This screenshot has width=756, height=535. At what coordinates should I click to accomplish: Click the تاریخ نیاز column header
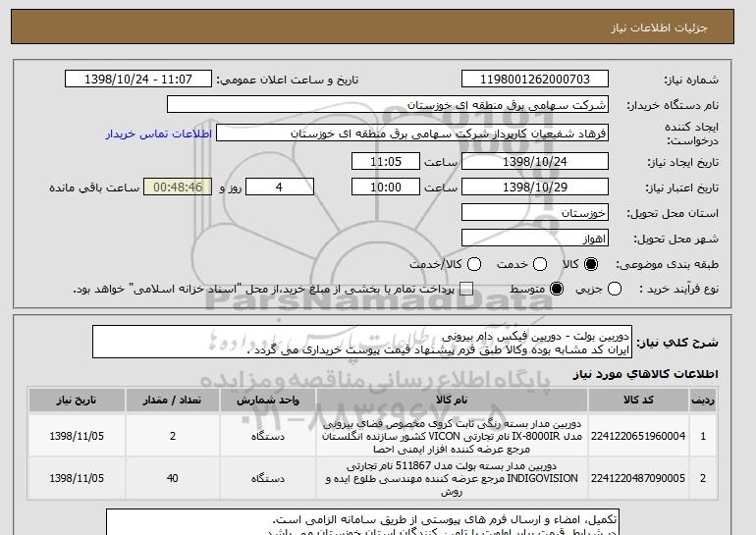77,401
